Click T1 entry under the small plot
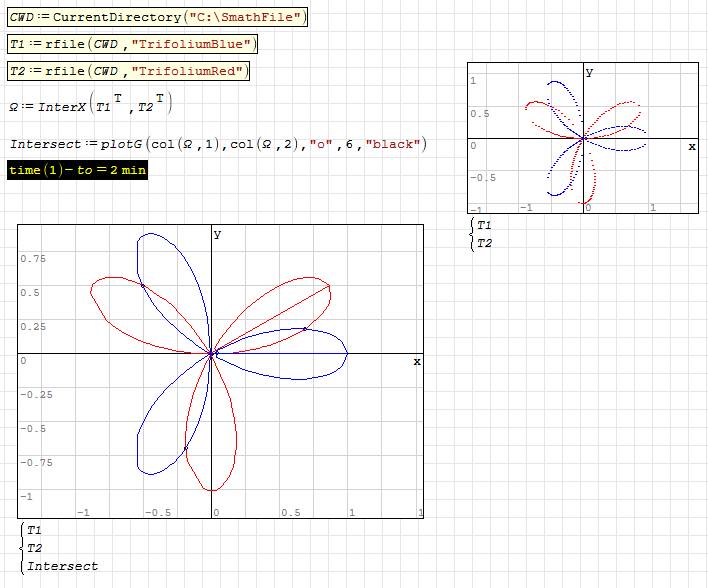 [x=484, y=226]
